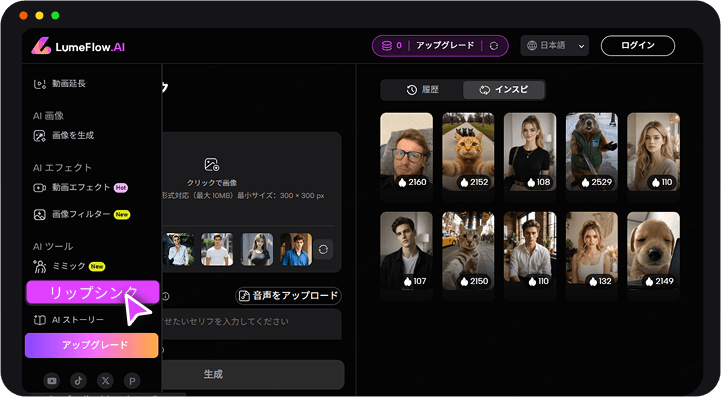Open 画像フィルター in the sidebar
The image size is (721, 397).
click(x=81, y=214)
